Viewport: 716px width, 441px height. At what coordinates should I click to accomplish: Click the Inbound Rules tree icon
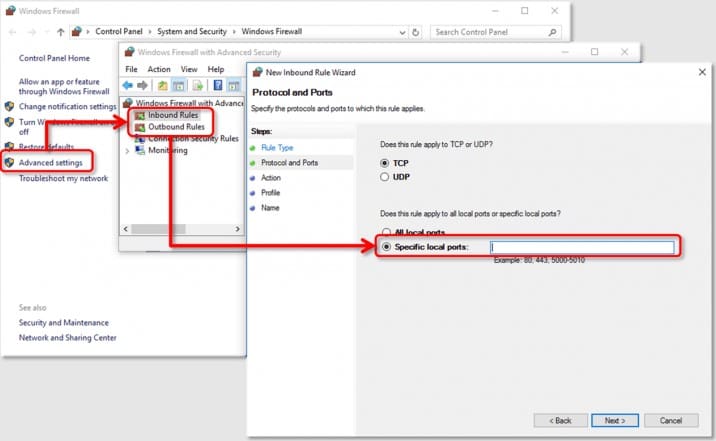pos(140,116)
